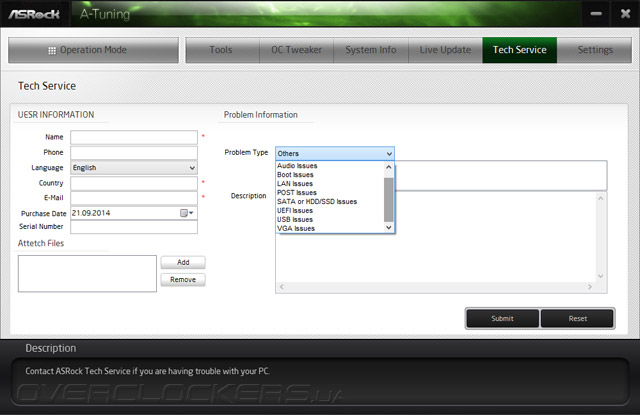Click the Description box horizontal scroll right arrow
Image resolution: width=640 pixels, height=415 pixels.
(x=590, y=287)
